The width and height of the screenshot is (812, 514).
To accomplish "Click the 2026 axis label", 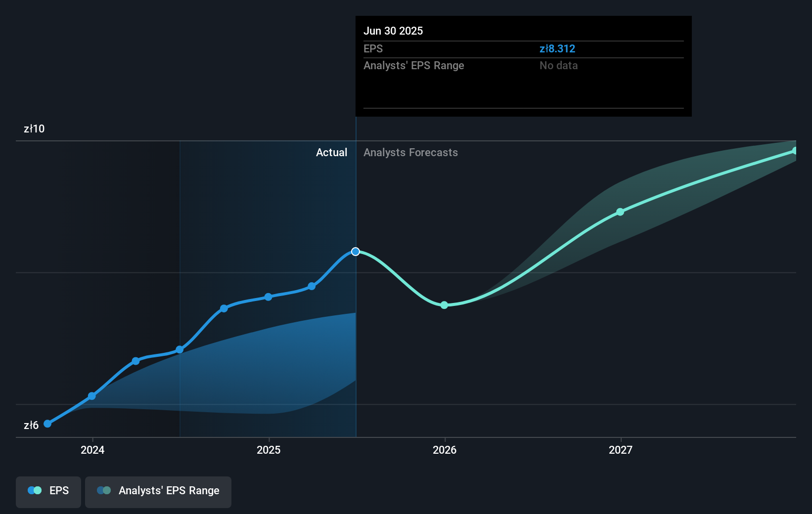I will [x=444, y=450].
